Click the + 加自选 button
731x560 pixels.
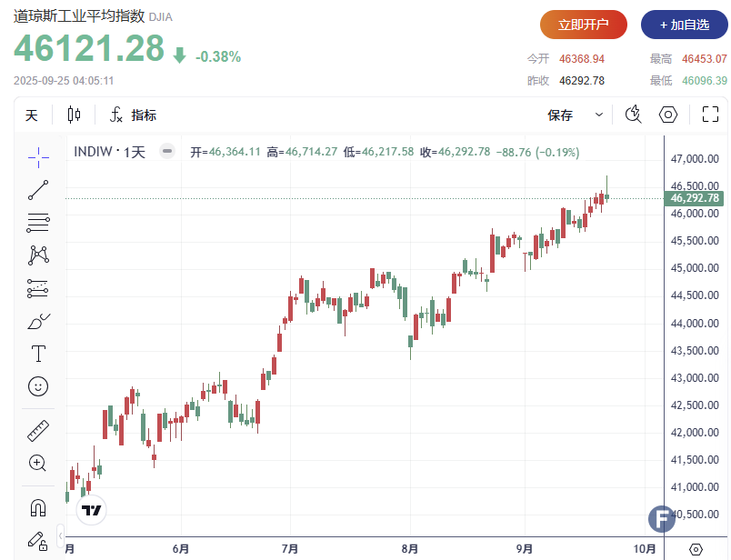tap(685, 25)
